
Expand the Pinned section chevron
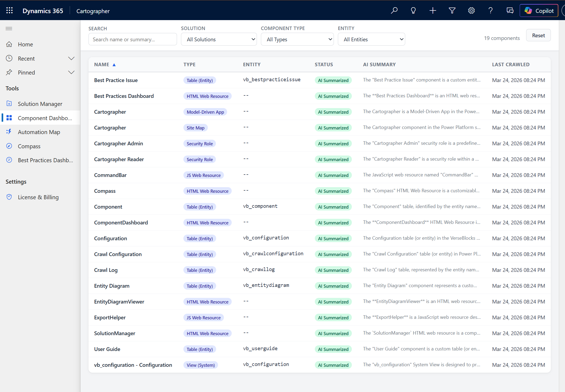71,72
